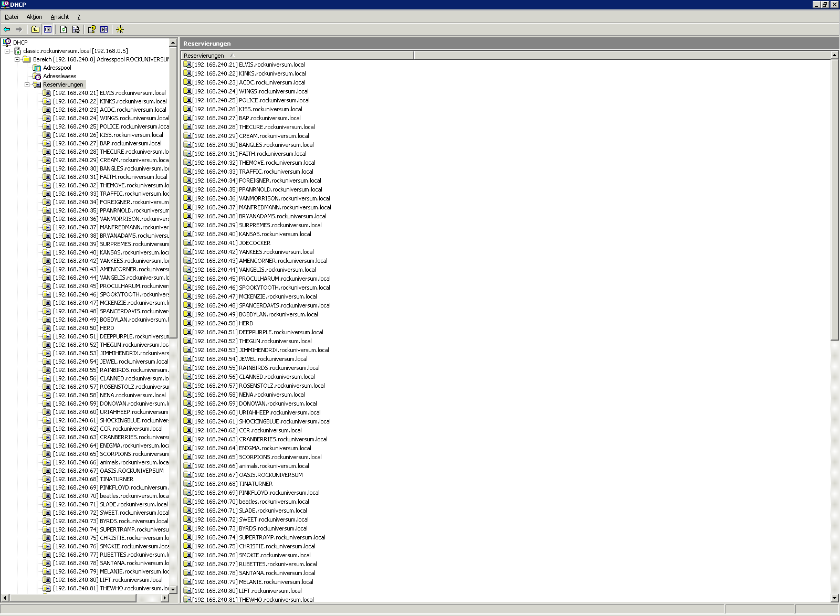The image size is (840, 616).
Task: Select [192.168.240.31] FAITH in right list
Action: (249, 154)
